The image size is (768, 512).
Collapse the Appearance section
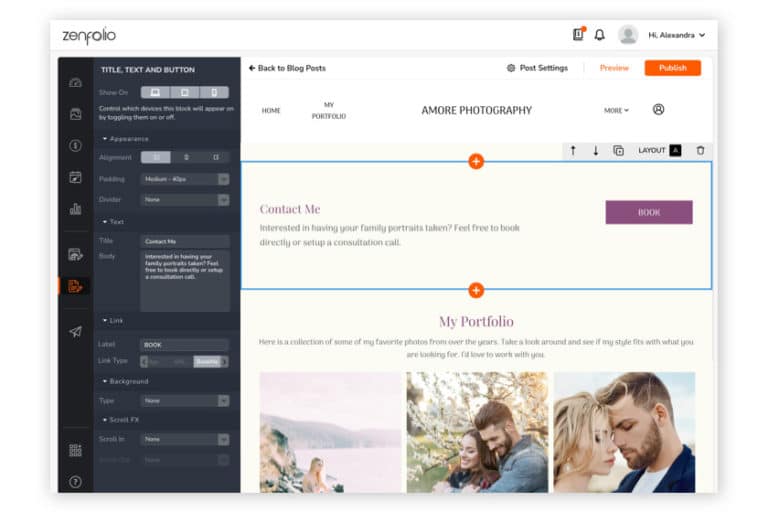point(125,139)
